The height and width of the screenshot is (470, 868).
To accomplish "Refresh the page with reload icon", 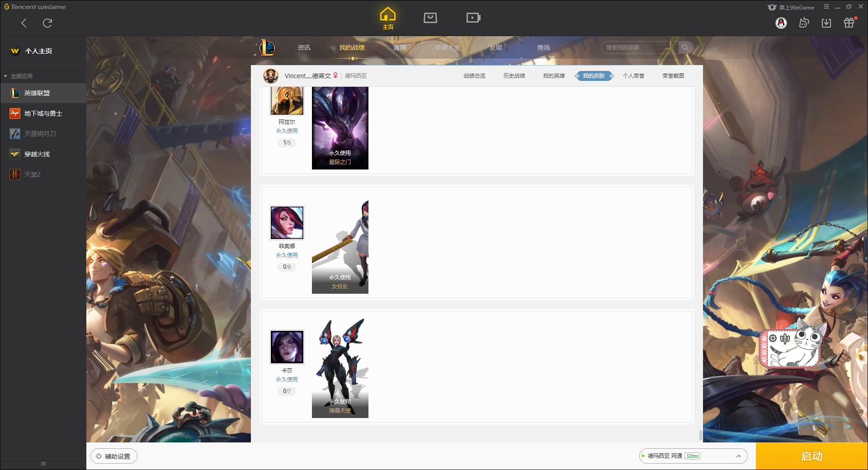I will [47, 23].
